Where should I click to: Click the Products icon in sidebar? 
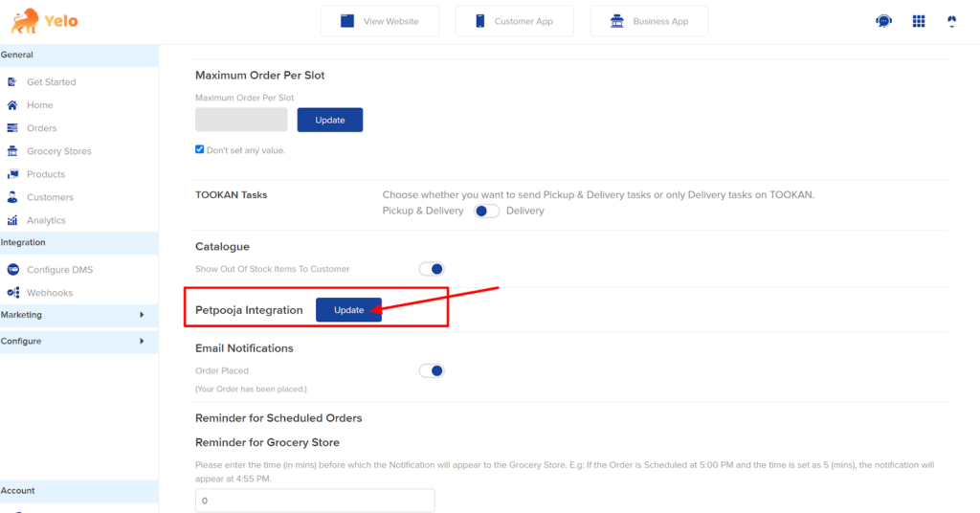point(12,174)
